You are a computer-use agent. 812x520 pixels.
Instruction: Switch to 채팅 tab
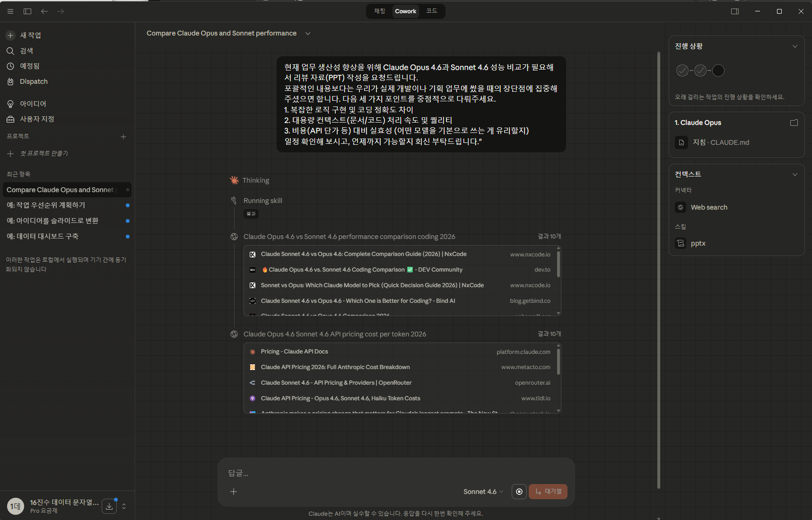pos(380,11)
